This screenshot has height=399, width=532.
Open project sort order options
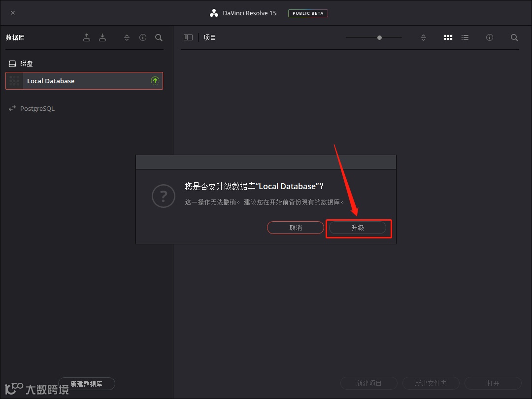[423, 37]
